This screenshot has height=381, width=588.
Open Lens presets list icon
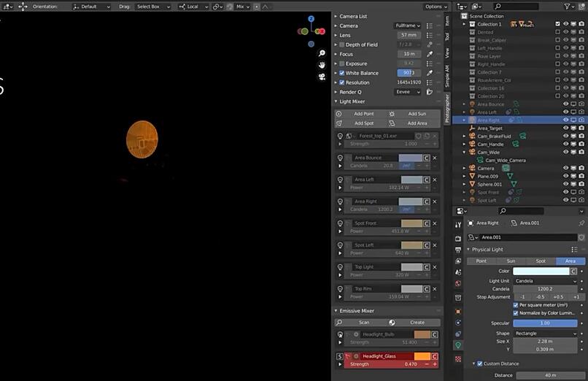click(x=430, y=35)
